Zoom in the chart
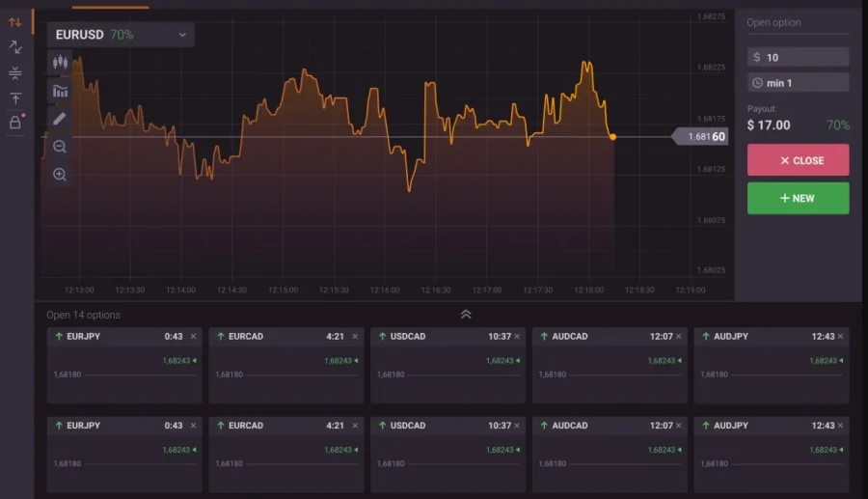Viewport: 868px width, 499px height. (60, 175)
